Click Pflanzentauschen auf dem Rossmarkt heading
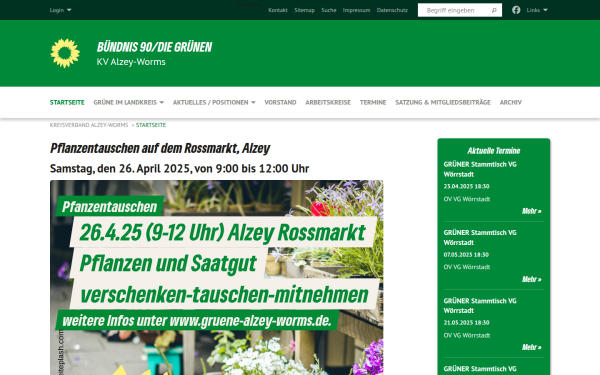 pos(160,148)
